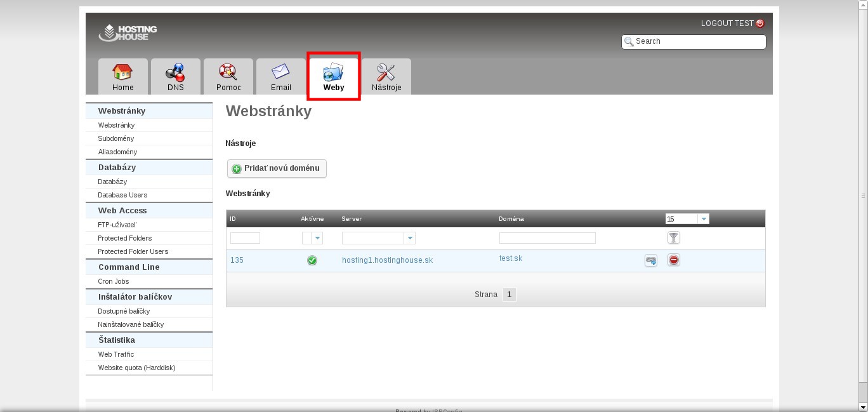
Task: Expand the Aktívne filter dropdown
Action: coord(317,238)
